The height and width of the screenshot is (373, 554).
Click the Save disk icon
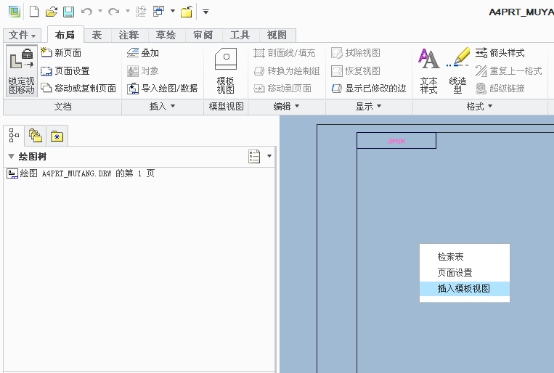click(68, 11)
